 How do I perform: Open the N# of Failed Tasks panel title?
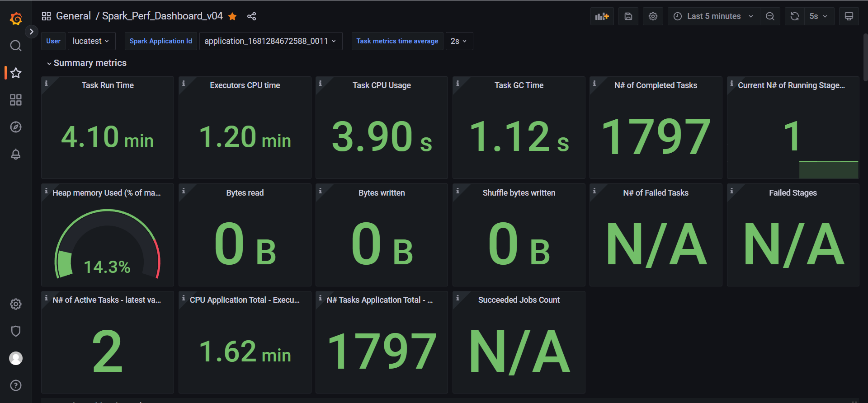(656, 193)
